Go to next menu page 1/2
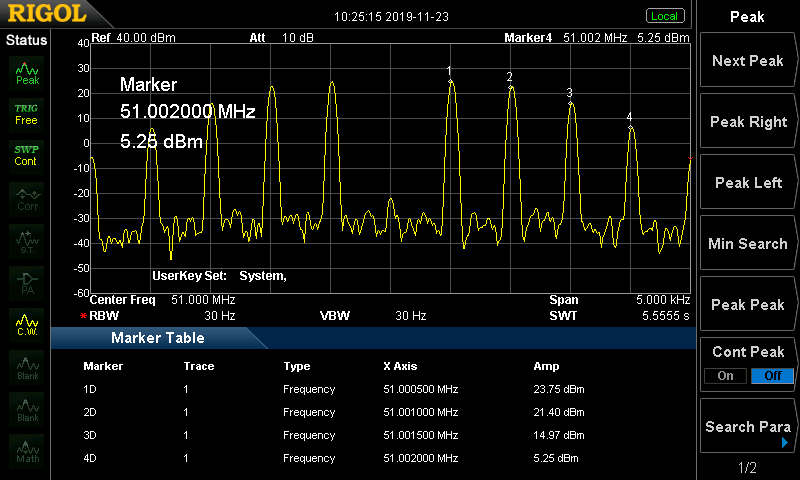The width and height of the screenshot is (800, 480). click(x=747, y=467)
